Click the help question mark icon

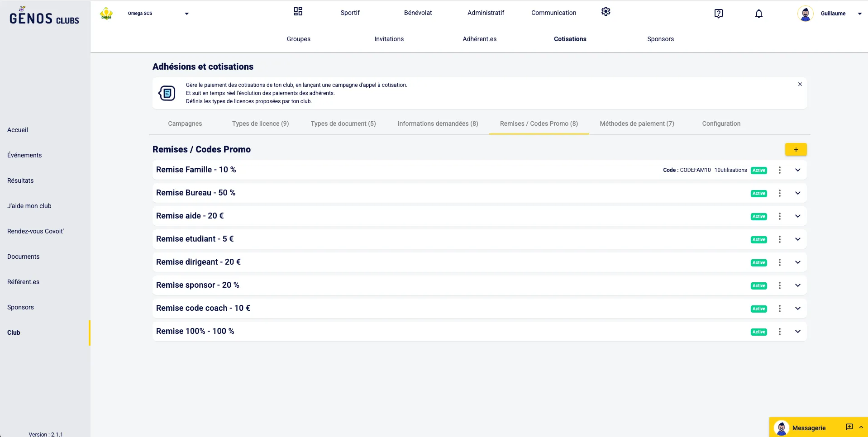718,14
